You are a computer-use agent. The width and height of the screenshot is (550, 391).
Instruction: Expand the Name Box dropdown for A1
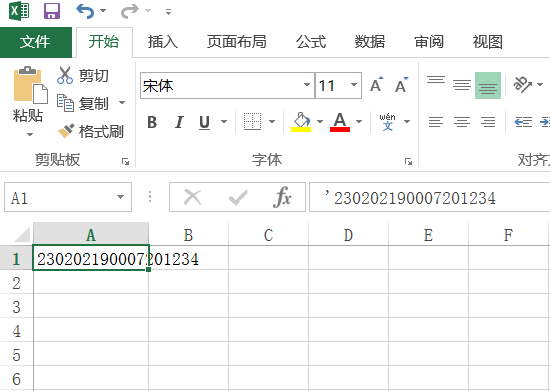(120, 197)
